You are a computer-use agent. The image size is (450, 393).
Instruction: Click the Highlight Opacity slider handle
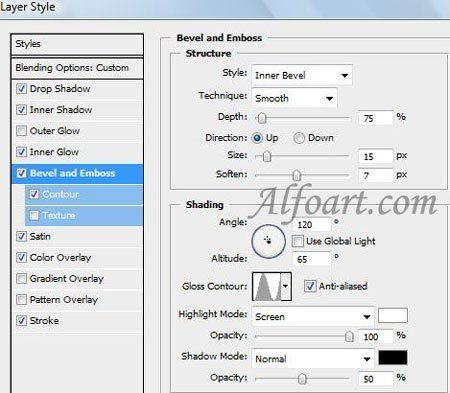(349, 336)
